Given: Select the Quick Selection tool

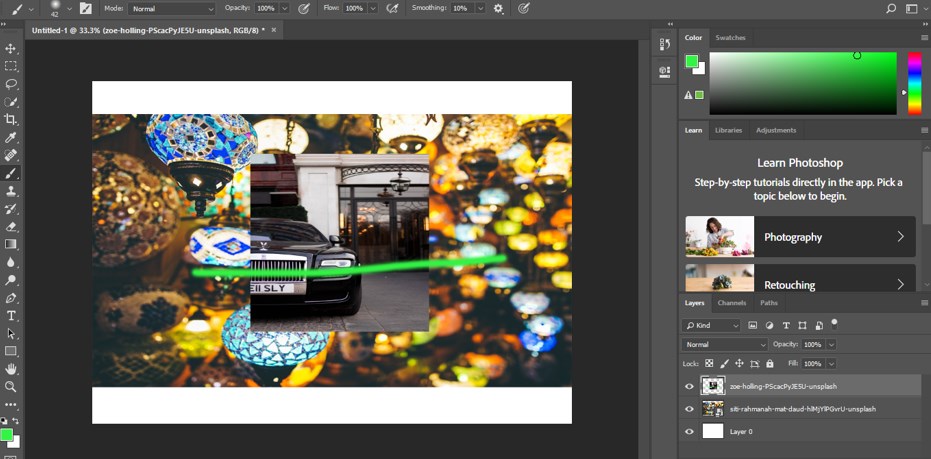Looking at the screenshot, I should (x=10, y=102).
